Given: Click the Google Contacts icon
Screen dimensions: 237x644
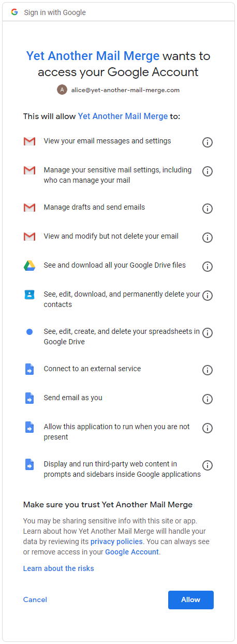Looking at the screenshot, I should (29, 295).
